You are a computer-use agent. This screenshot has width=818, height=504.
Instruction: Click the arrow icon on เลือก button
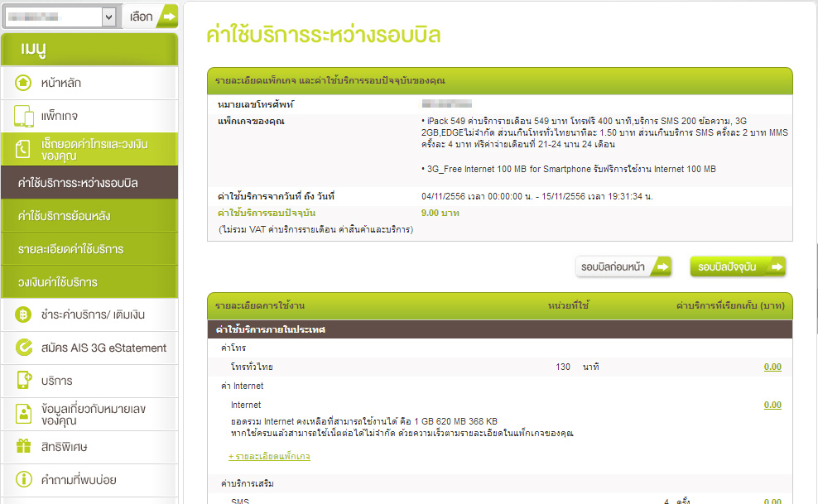tap(168, 17)
